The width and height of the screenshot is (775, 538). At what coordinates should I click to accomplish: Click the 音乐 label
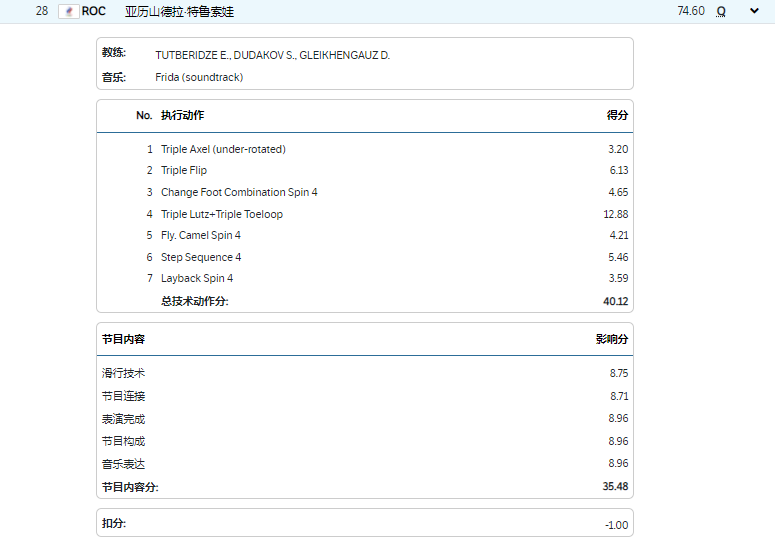[x=114, y=77]
